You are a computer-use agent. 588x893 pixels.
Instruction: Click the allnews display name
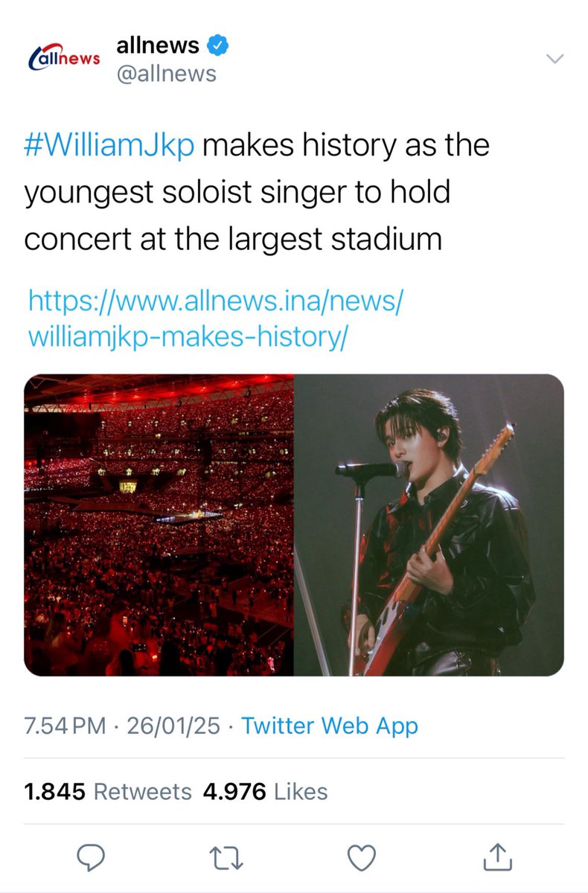[157, 45]
